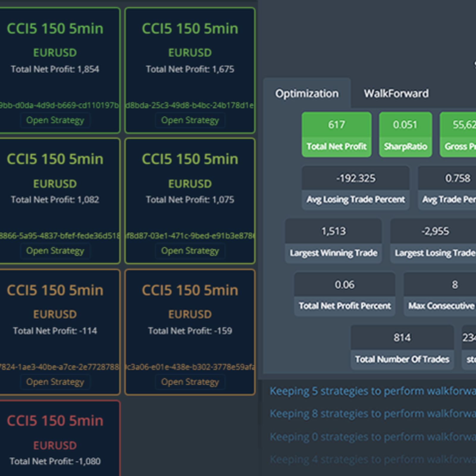Image resolution: width=476 pixels, height=476 pixels.
Task: Click the Avg Losing Trade Percent tile
Action: [356, 188]
